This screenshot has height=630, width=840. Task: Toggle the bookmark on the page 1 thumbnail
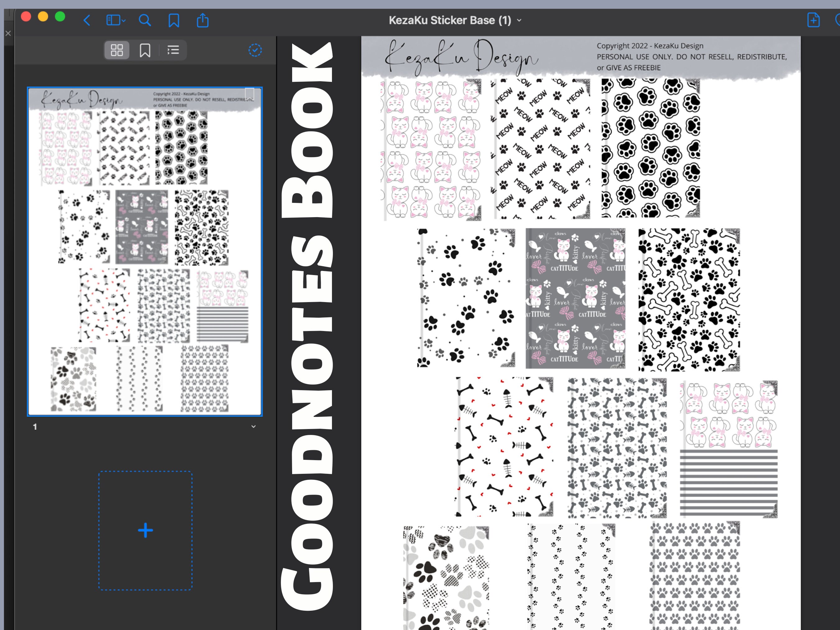tap(250, 93)
